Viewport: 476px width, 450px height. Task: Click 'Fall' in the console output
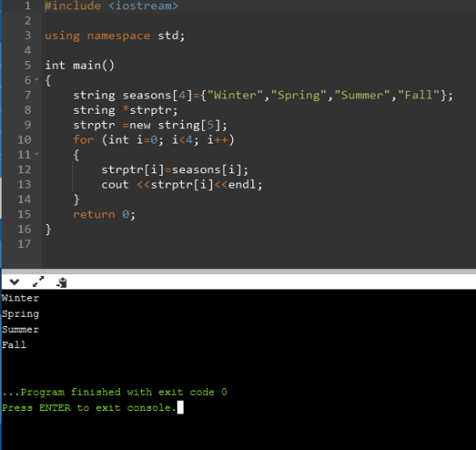(x=14, y=345)
